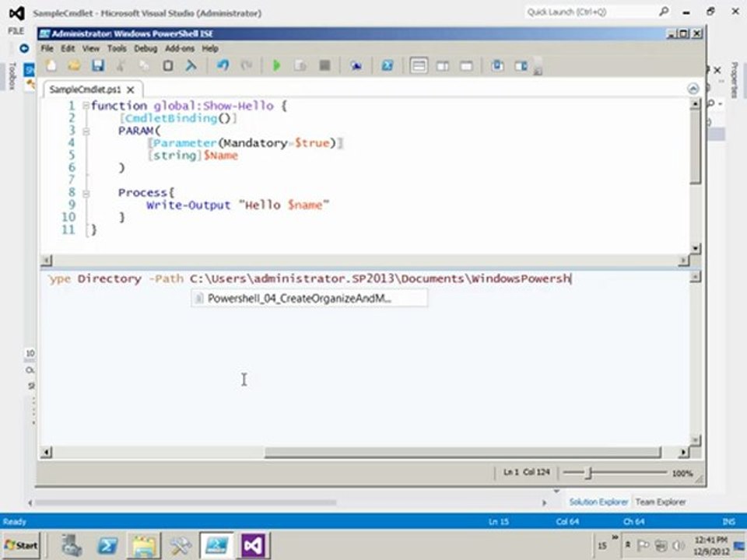Click the taskbar volume speaker icon
The image size is (747, 560).
click(678, 545)
